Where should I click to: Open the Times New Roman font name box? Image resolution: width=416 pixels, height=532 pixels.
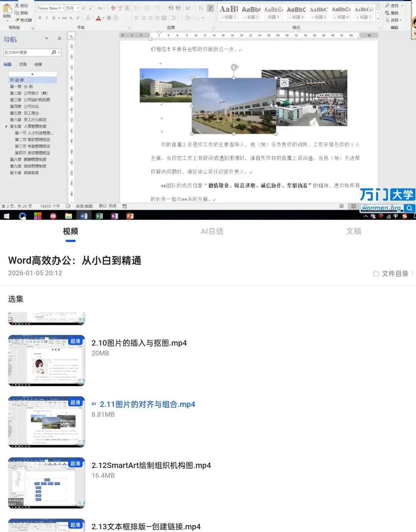[x=50, y=8]
